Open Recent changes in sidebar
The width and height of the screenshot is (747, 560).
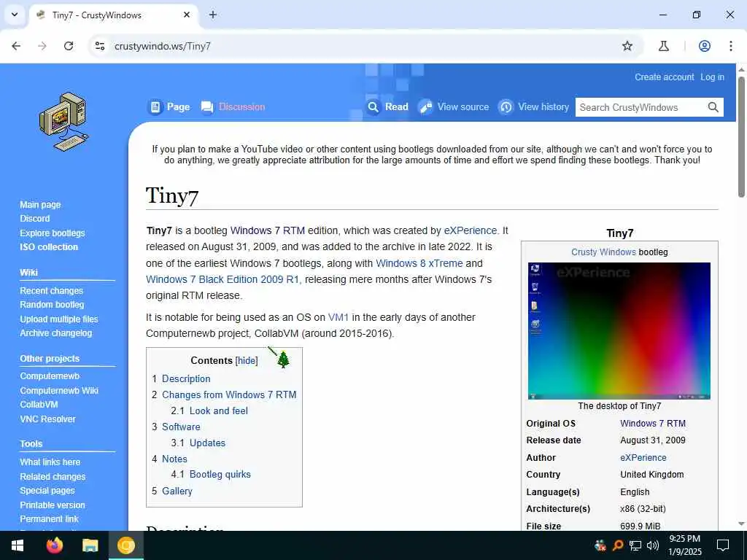coord(52,290)
